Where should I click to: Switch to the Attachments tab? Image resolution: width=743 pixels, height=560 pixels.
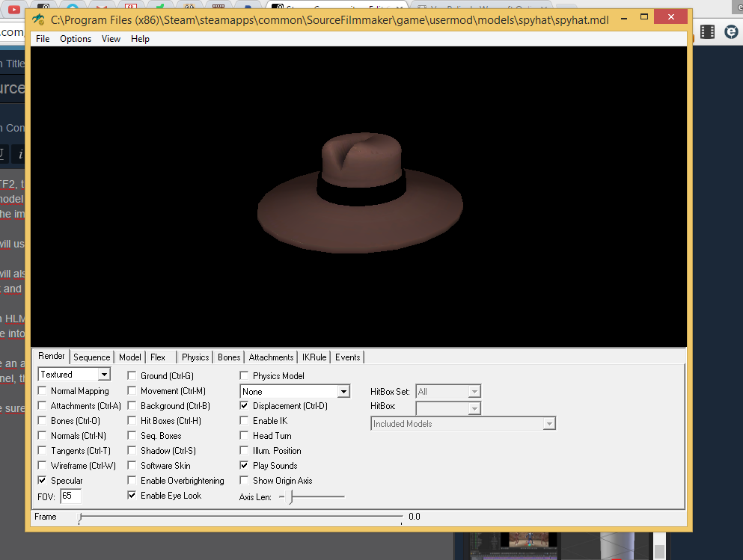pyautogui.click(x=271, y=357)
